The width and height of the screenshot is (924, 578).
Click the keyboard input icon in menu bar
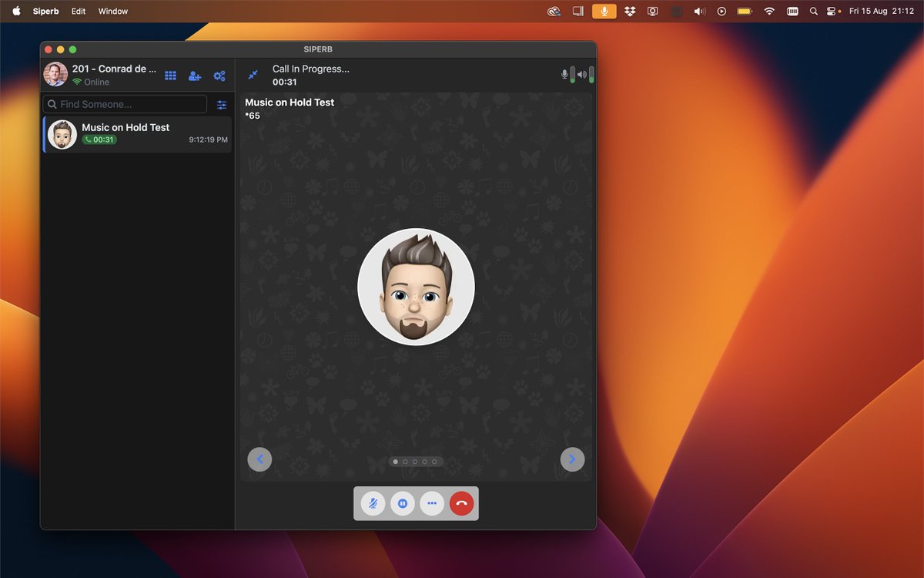(x=792, y=11)
